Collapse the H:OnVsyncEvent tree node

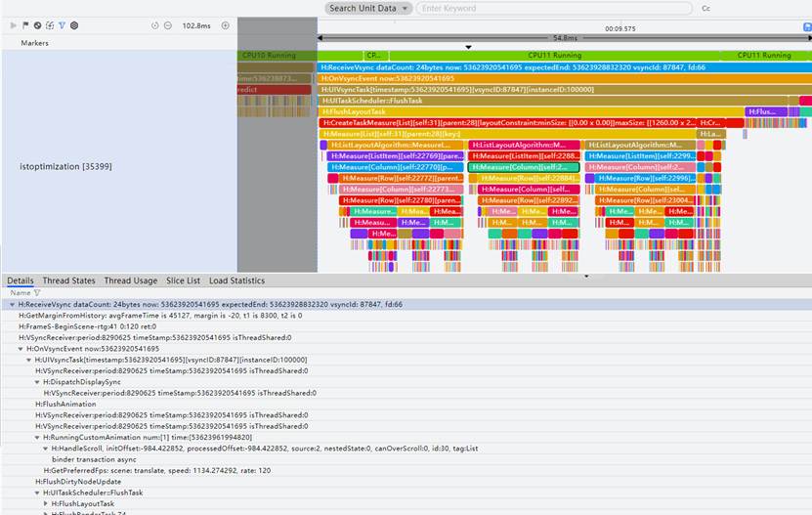(21, 349)
